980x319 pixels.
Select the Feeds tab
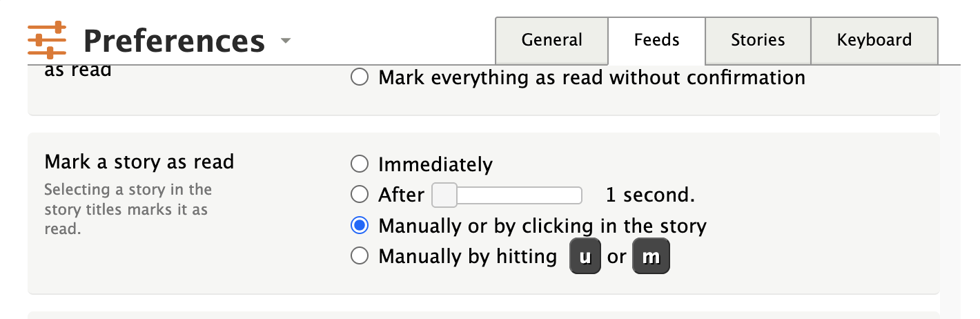656,40
